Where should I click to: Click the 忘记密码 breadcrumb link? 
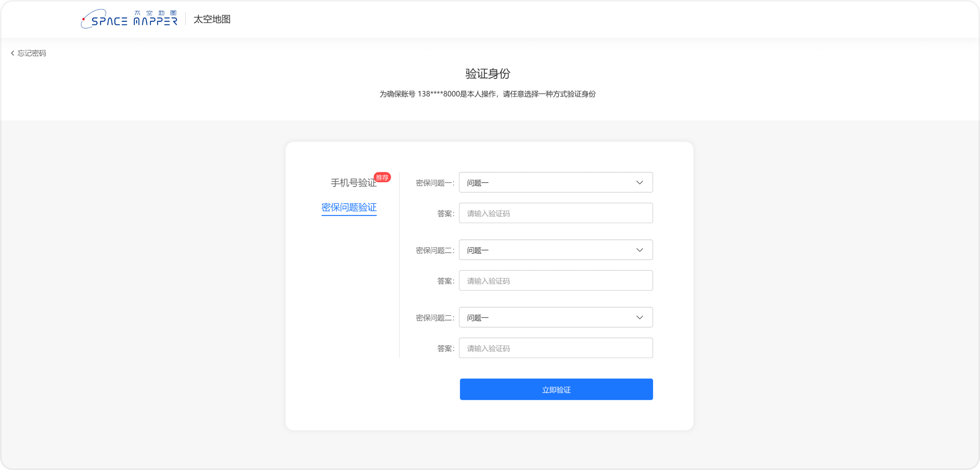[x=31, y=53]
